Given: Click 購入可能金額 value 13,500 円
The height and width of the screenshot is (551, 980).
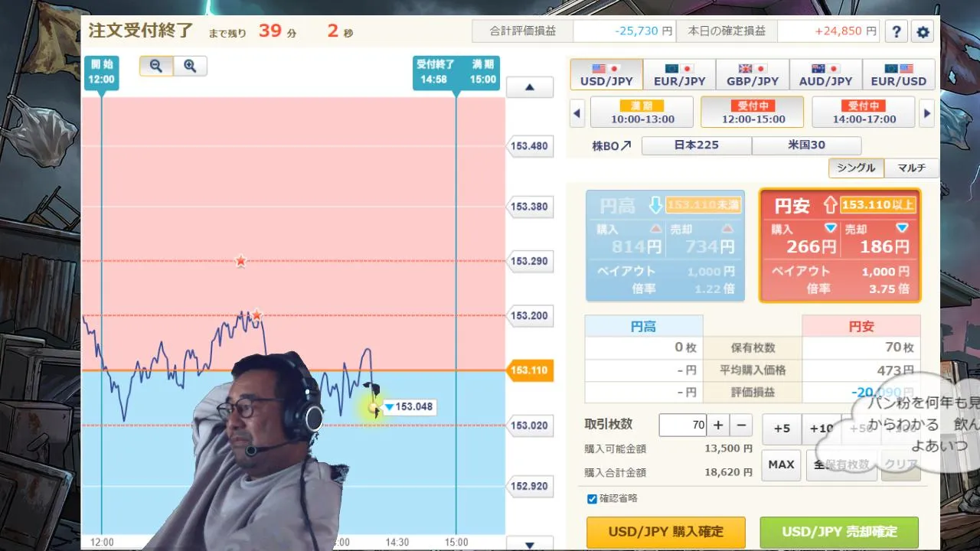Looking at the screenshot, I should click(x=728, y=448).
